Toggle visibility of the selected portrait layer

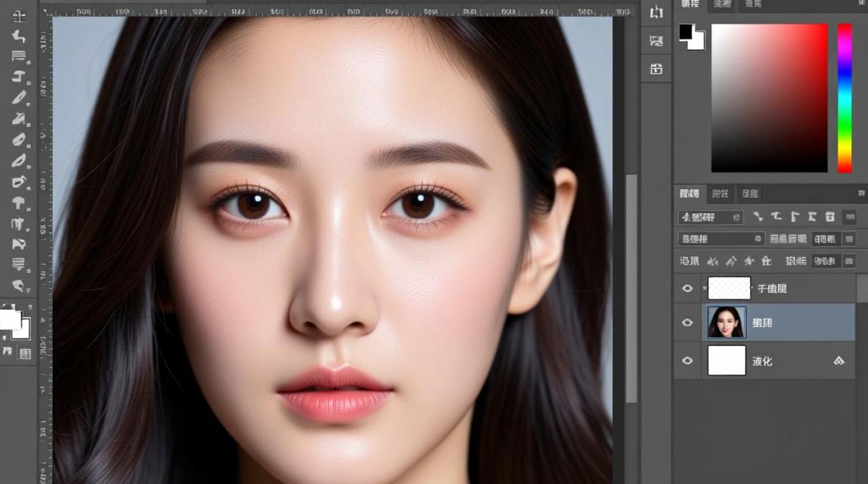pos(687,323)
